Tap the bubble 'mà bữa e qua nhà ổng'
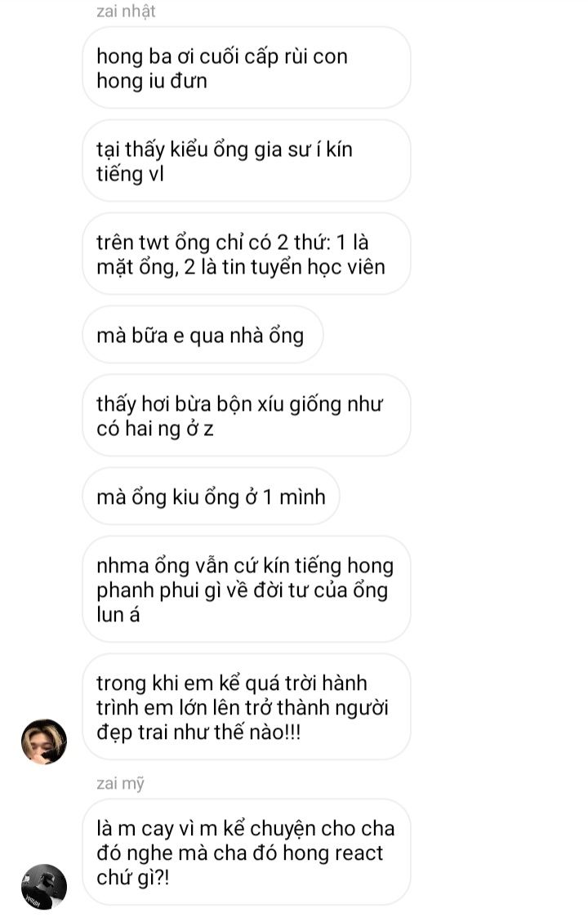Viewport: 588px width, 917px height. (203, 335)
